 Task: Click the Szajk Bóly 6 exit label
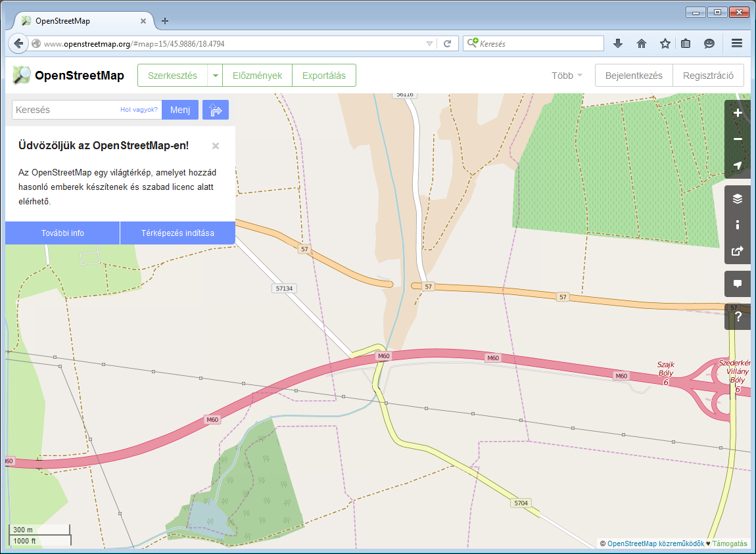pyautogui.click(x=666, y=373)
